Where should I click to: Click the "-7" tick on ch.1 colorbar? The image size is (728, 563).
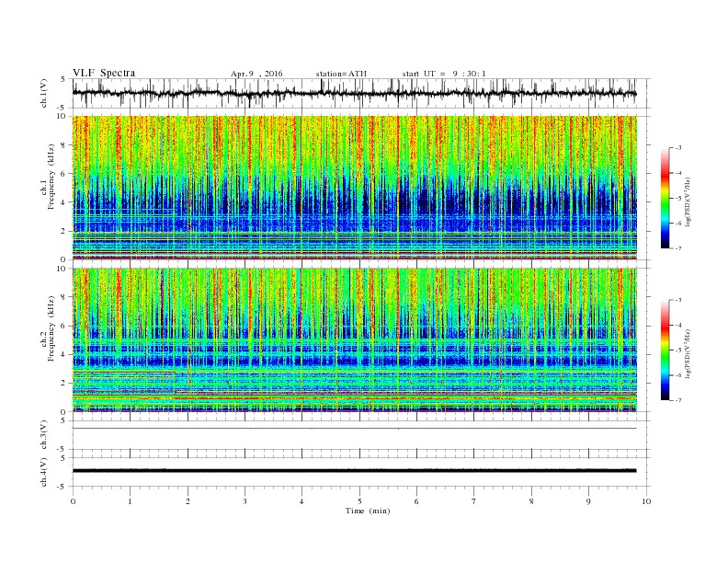click(x=677, y=248)
